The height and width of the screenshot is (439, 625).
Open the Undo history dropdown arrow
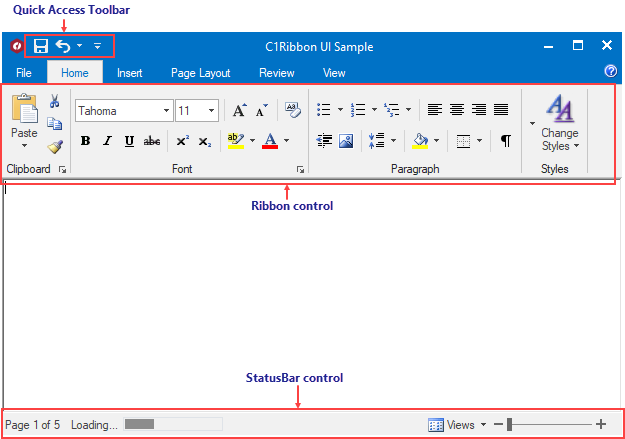point(80,45)
